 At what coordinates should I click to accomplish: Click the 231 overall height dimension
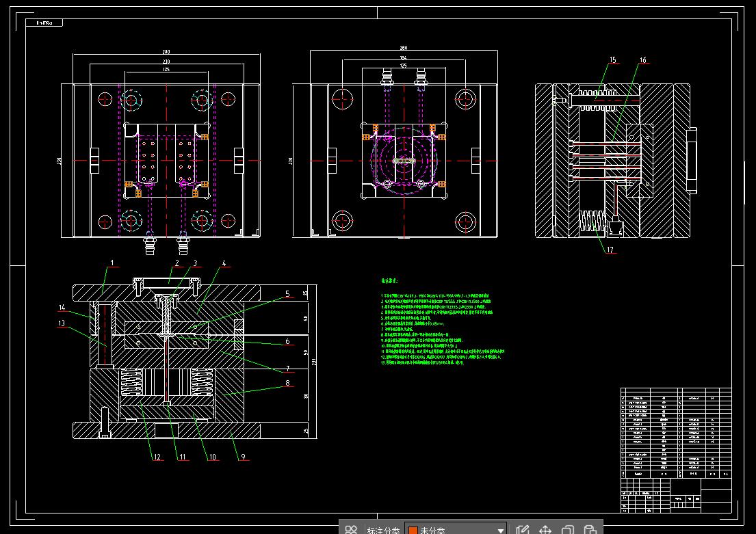pos(314,362)
